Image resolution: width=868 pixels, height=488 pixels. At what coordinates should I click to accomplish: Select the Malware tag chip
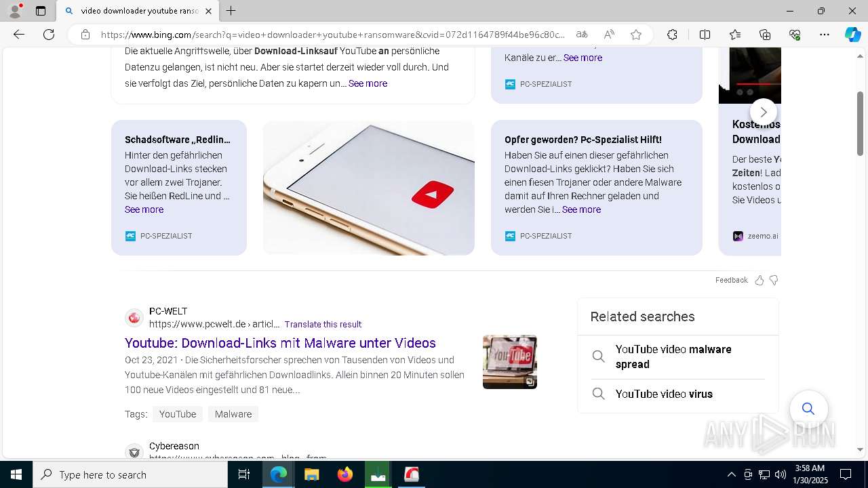(233, 414)
